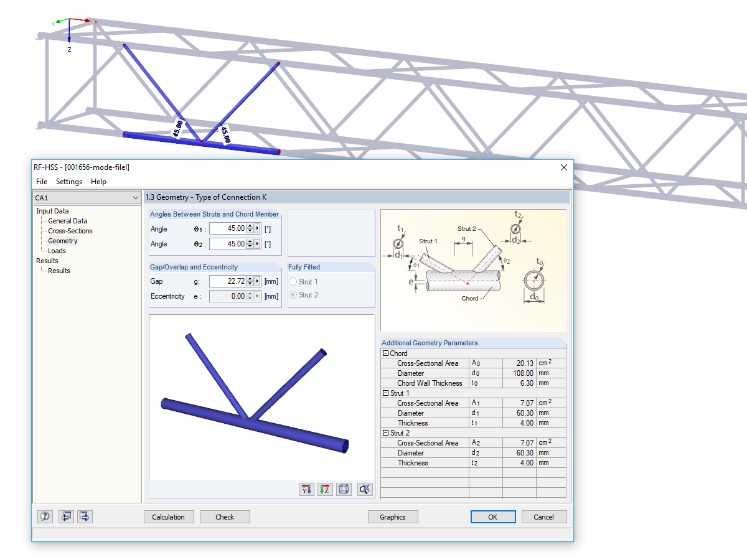747x560 pixels.
Task: Open the arrow menu beside Angle θ1 field
Action: (x=258, y=229)
